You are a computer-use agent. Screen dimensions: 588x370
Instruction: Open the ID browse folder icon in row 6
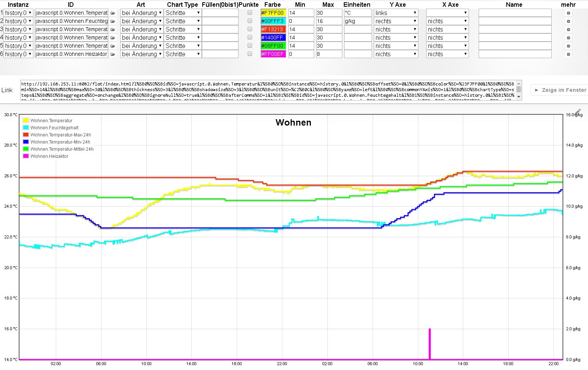pos(113,54)
